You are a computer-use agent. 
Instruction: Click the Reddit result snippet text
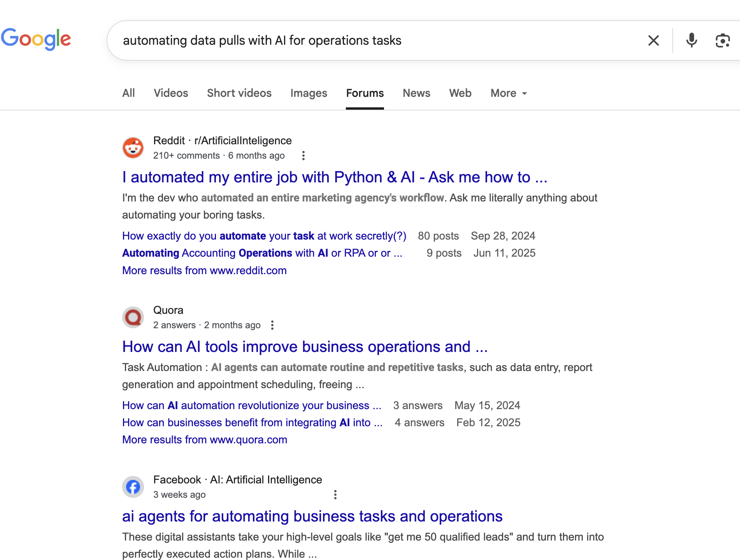(360, 206)
